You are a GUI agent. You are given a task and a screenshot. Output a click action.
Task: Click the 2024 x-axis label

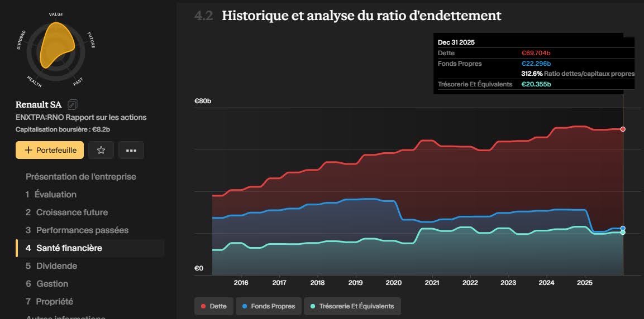tap(547, 283)
